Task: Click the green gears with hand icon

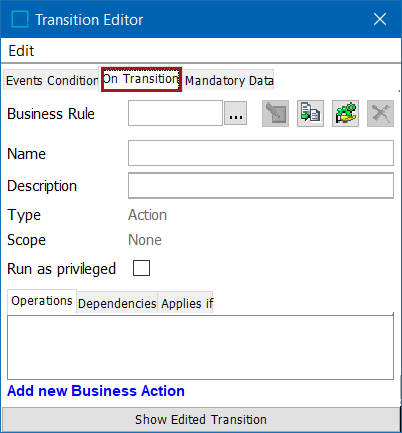Action: (345, 113)
